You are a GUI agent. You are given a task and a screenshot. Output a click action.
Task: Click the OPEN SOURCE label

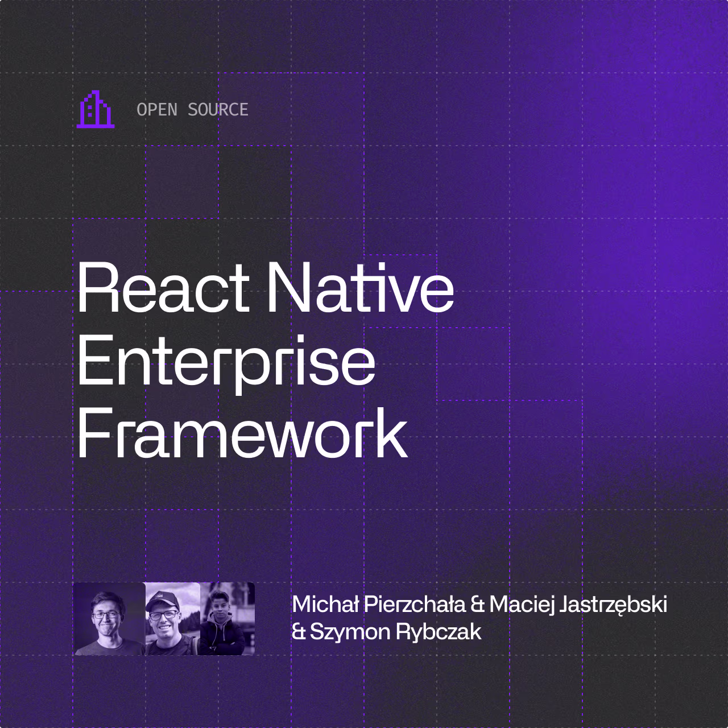tap(192, 109)
